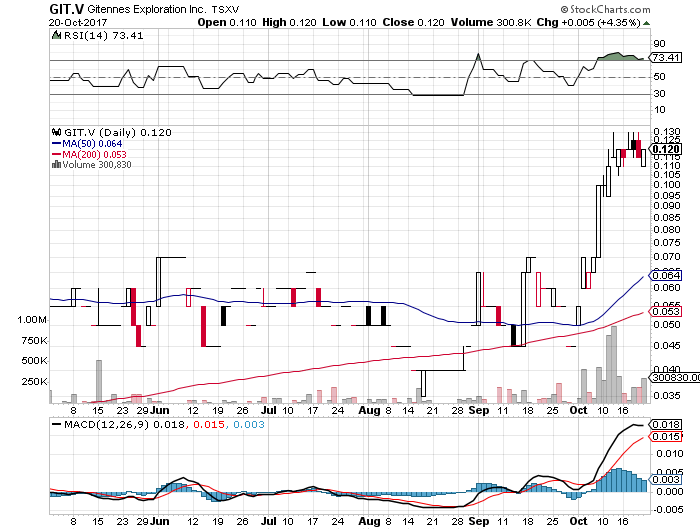
Task: Select the High 0.120 value in header
Action: pos(289,22)
